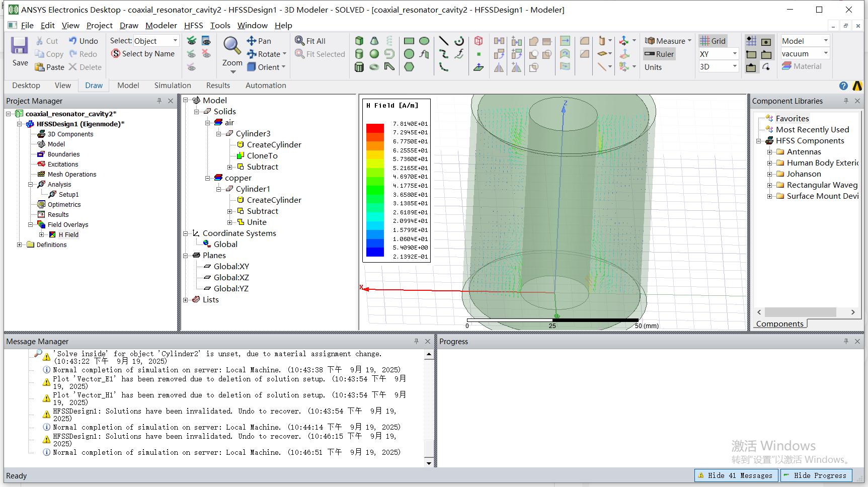Select the Draw torus tool icon

click(x=374, y=67)
